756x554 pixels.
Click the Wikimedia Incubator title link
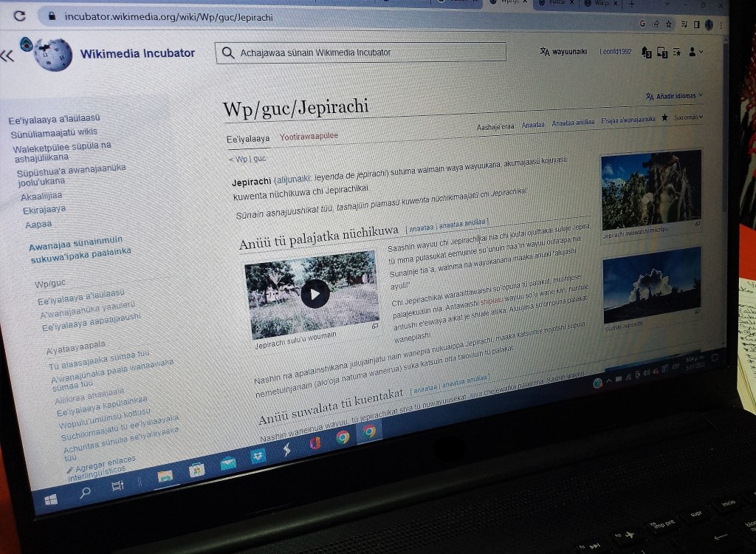tap(137, 54)
